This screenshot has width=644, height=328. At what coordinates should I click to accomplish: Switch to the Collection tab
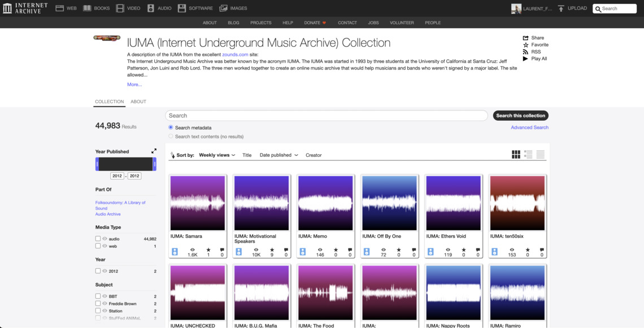click(109, 102)
